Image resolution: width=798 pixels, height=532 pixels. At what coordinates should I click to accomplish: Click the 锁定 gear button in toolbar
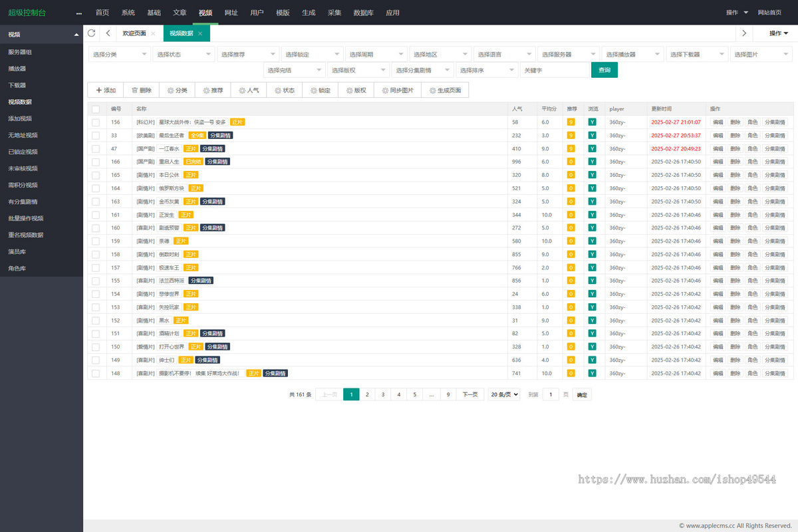coord(321,90)
